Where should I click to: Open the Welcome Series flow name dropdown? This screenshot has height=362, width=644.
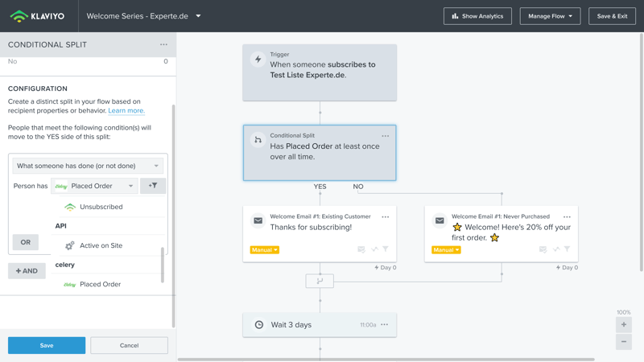click(x=198, y=16)
